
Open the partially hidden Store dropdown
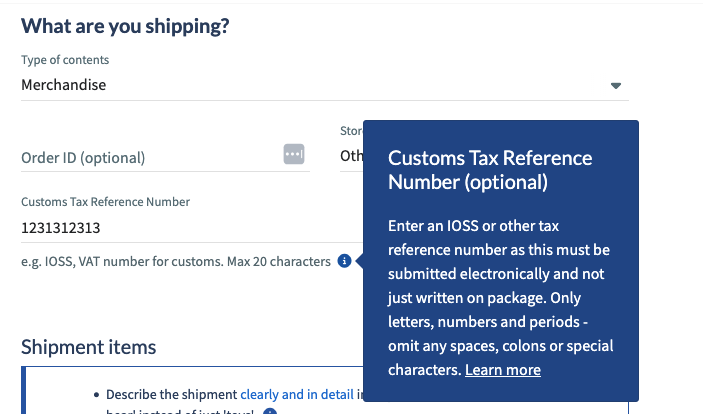point(351,156)
